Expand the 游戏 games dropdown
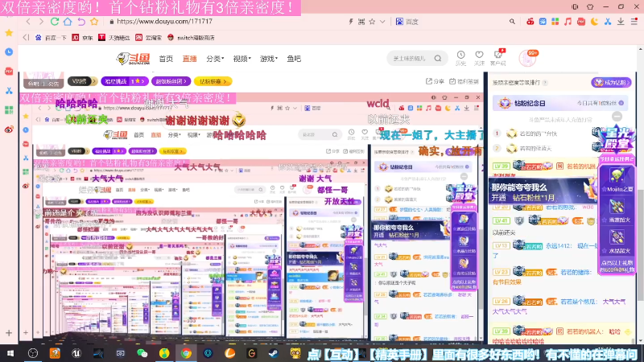The width and height of the screenshot is (644, 362). pos(269,59)
